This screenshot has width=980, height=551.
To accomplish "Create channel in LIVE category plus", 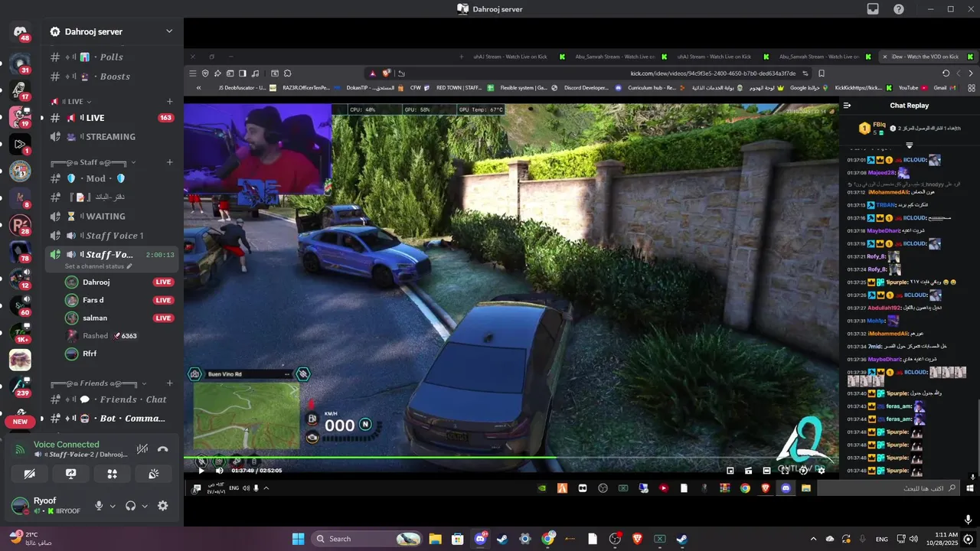I will pyautogui.click(x=170, y=101).
